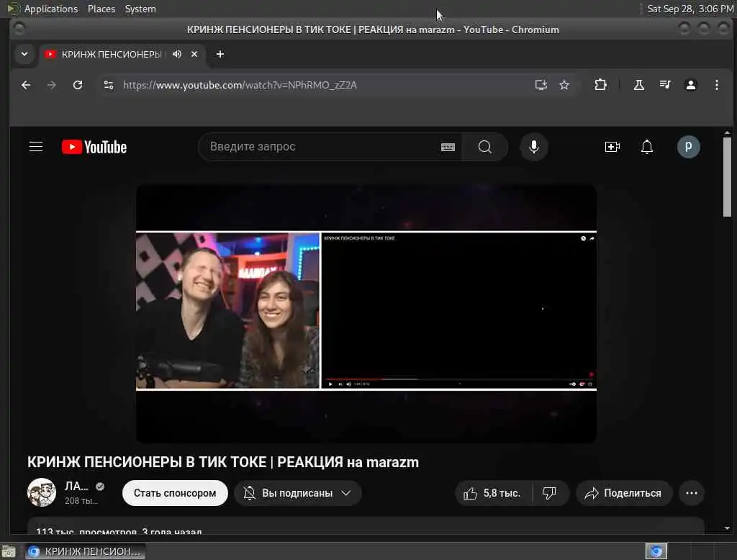Open YouTube notifications bell
The image size is (737, 560).
647,147
